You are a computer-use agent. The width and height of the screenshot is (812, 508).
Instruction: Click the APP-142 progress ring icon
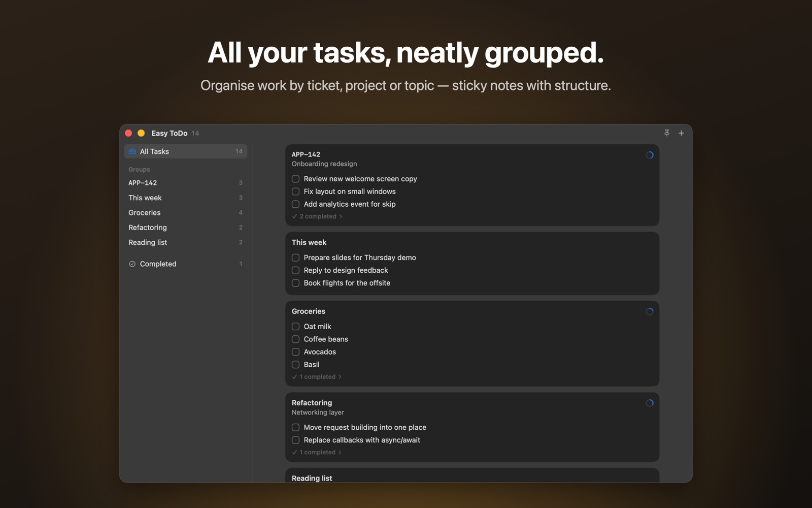click(x=650, y=155)
